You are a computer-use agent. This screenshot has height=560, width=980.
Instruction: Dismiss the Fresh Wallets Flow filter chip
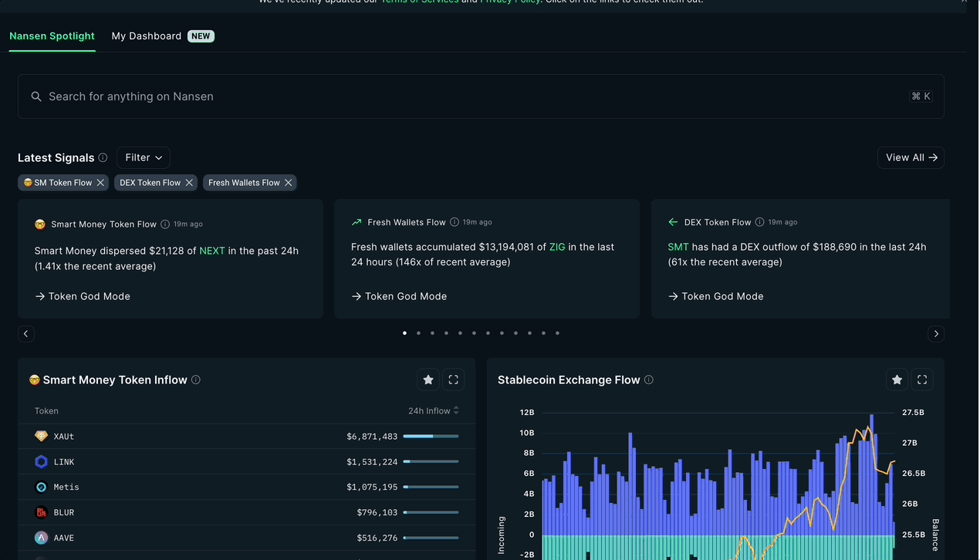coord(289,182)
